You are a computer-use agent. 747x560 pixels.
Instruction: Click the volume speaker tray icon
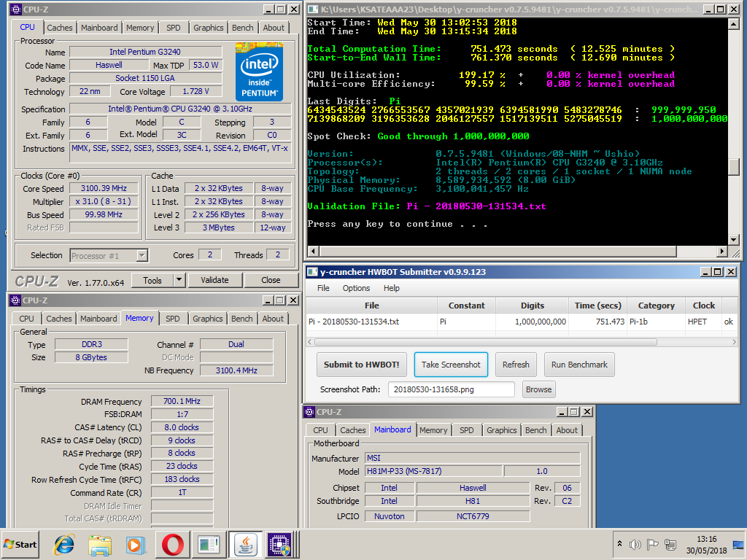pyautogui.click(x=635, y=544)
